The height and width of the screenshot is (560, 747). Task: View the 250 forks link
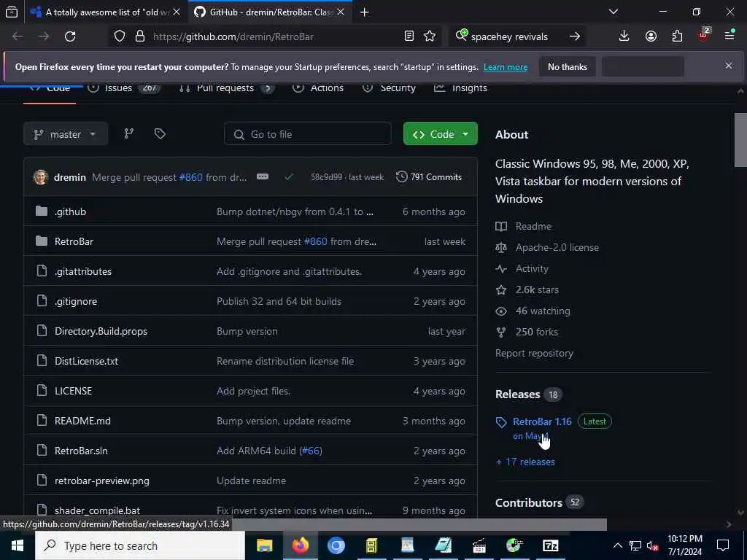pyautogui.click(x=536, y=332)
